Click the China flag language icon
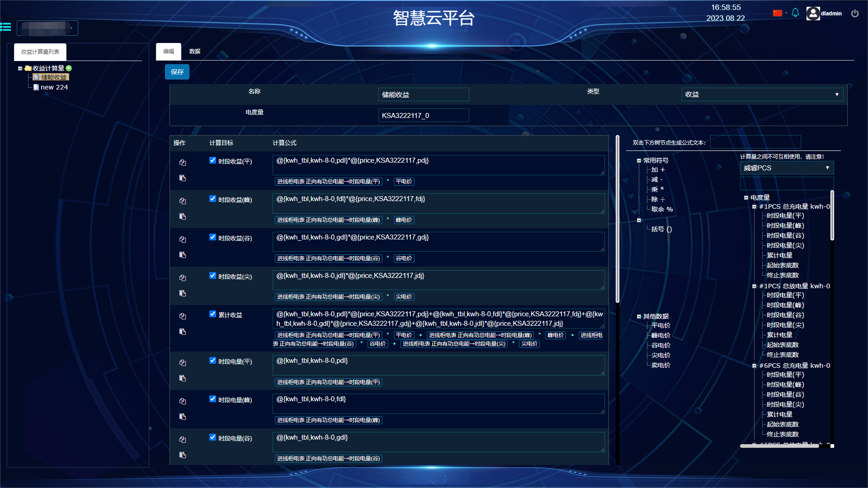The image size is (868, 488). coord(777,13)
